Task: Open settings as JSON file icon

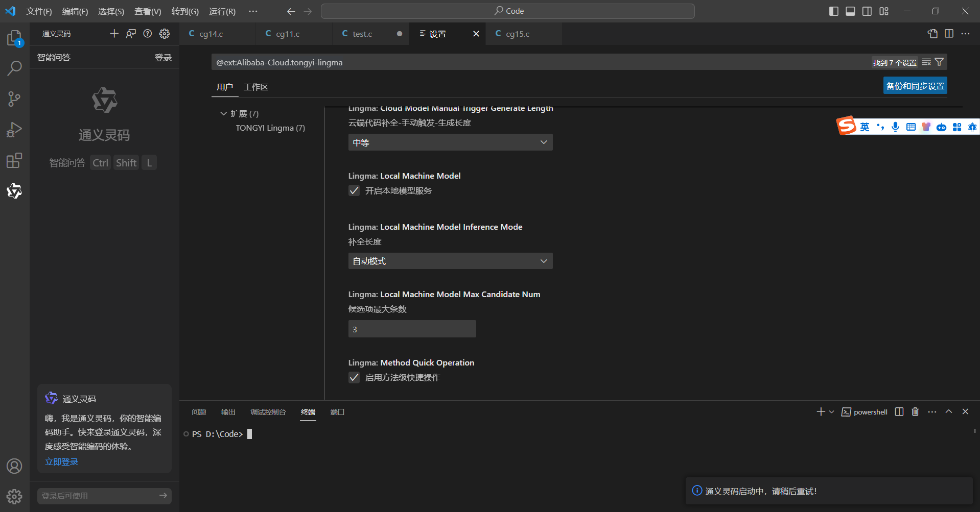Action: 932,34
